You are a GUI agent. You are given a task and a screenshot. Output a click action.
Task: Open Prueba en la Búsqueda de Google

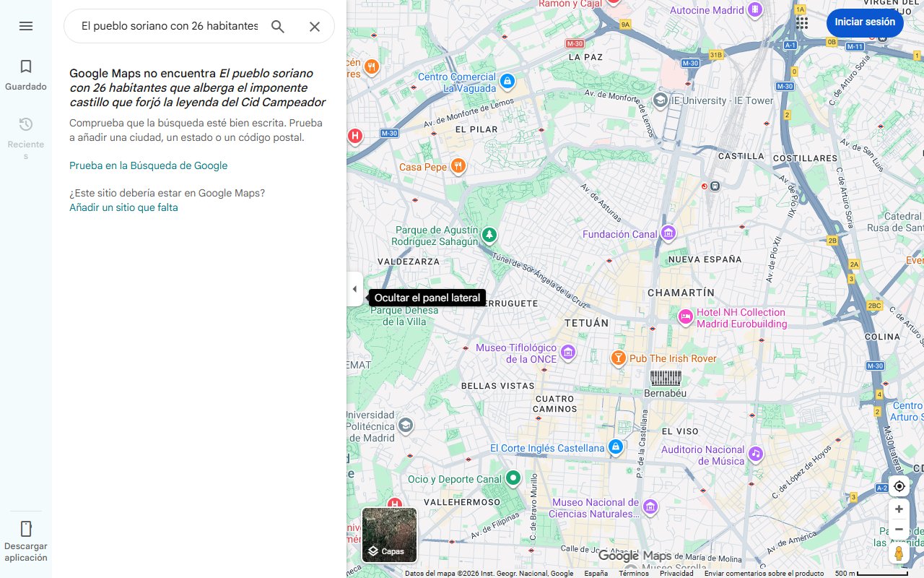[x=148, y=165]
